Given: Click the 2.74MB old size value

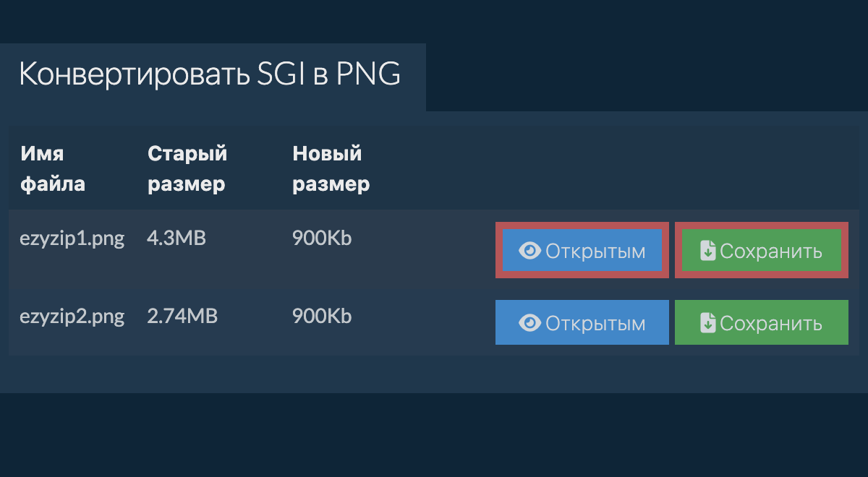Looking at the screenshot, I should [182, 316].
